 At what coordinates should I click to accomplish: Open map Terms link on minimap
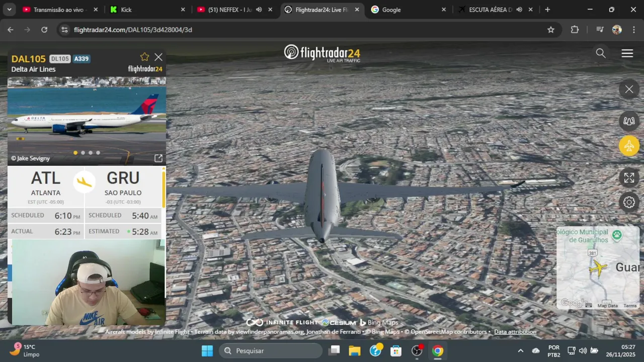point(630,306)
